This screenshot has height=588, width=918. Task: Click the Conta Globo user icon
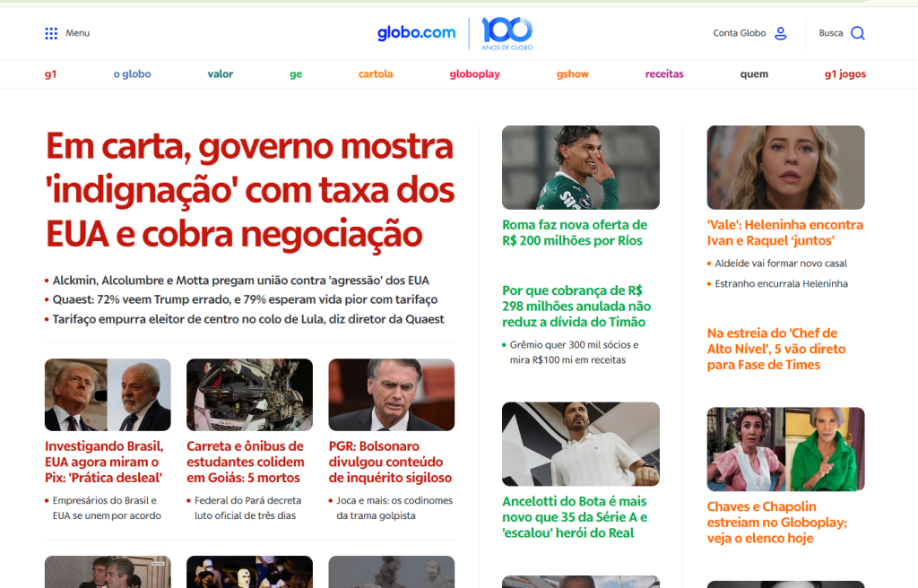pos(781,33)
